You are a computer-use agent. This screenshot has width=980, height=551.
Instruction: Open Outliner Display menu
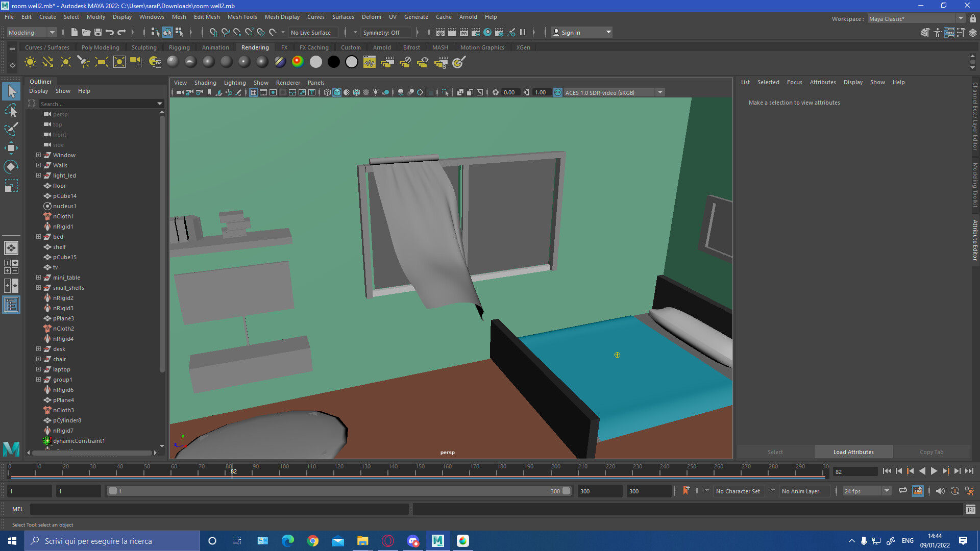click(38, 91)
